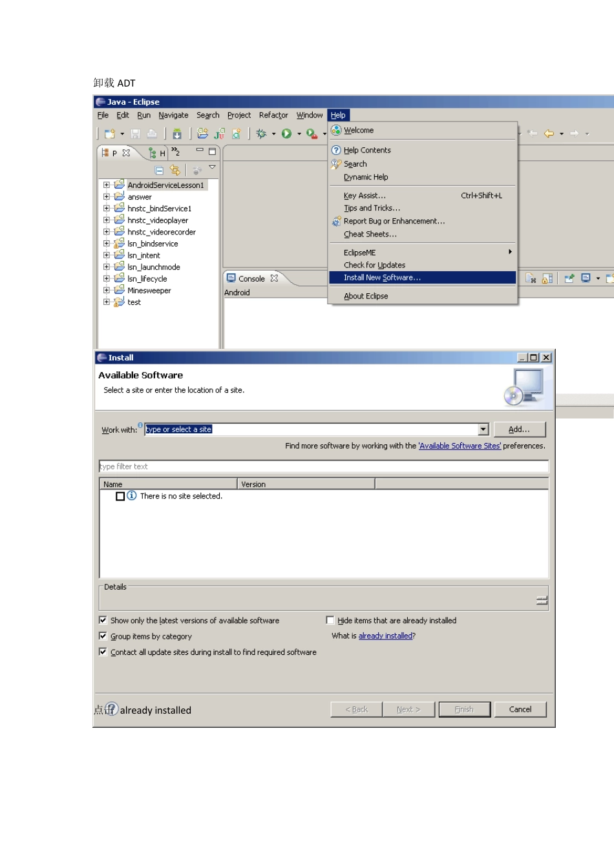Image resolution: width=614 pixels, height=868 pixels.
Task: Expand the AndroidServiceLesson1 project node
Action: [107, 185]
